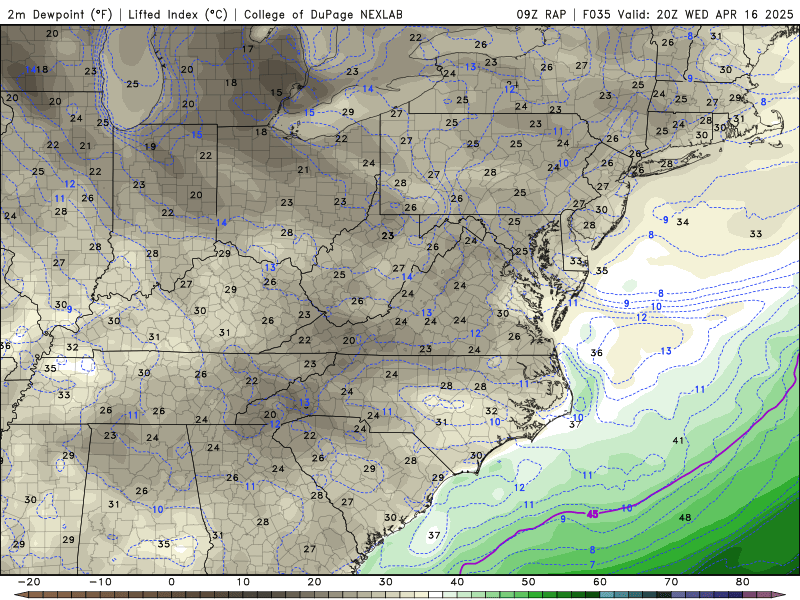Click the "50" color scale label
This screenshot has width=800, height=600.
click(529, 582)
